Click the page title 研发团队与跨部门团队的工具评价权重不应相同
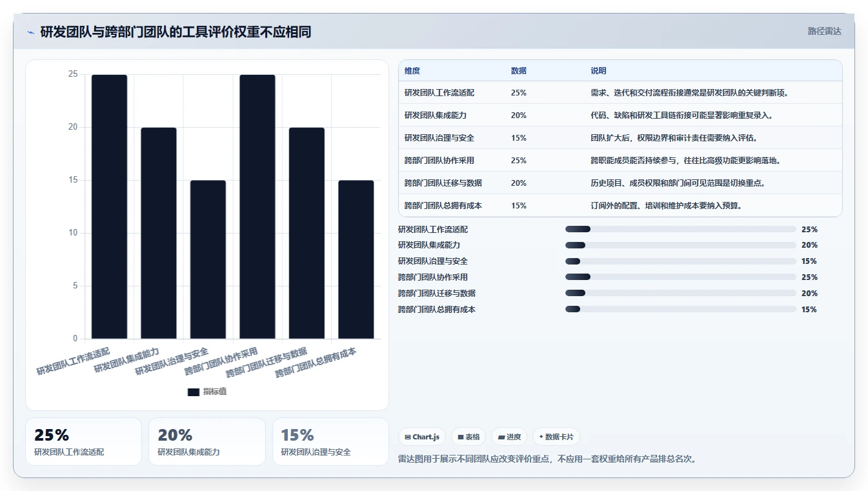This screenshot has height=491, width=868. click(176, 32)
